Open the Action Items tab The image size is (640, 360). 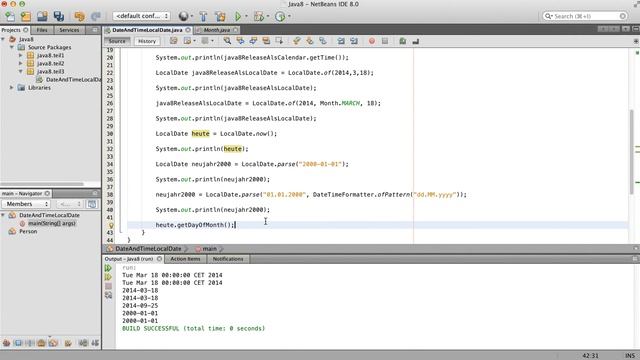coord(185,259)
